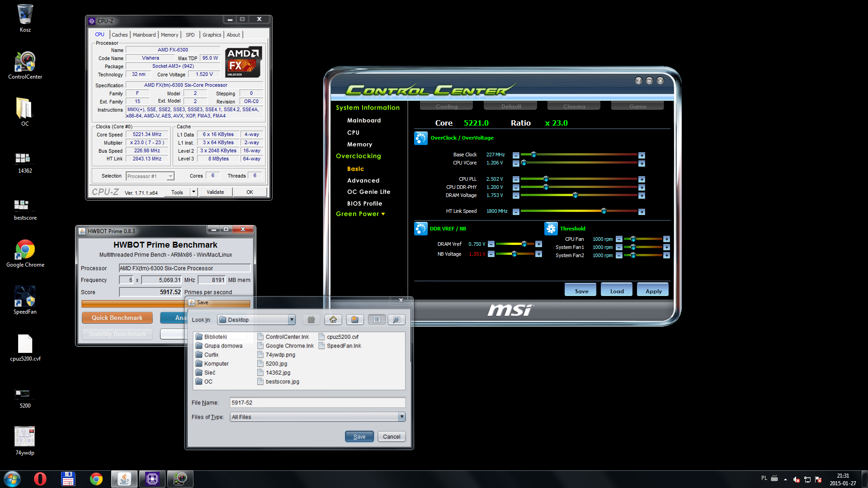Create new folder in Save dialog

(355, 319)
